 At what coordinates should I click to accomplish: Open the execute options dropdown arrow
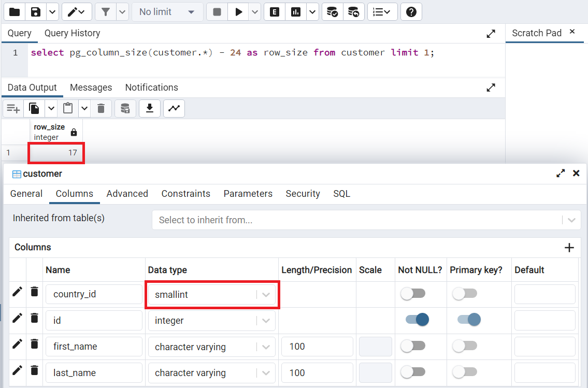pos(254,12)
